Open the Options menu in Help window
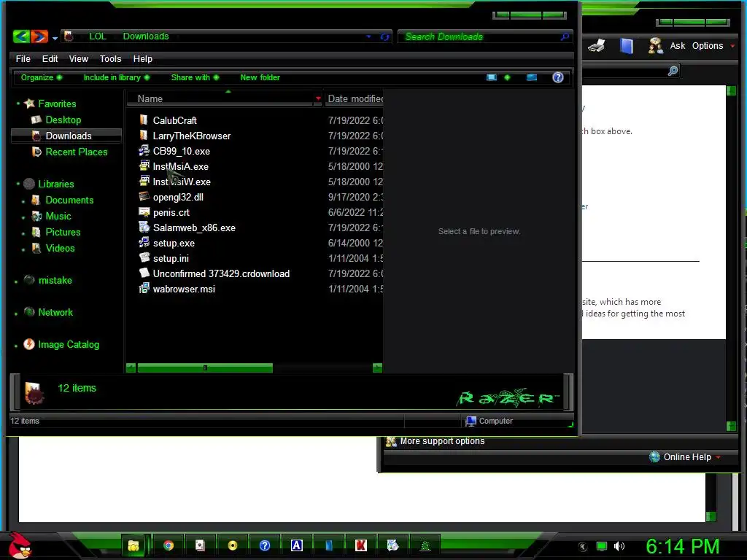 713,46
